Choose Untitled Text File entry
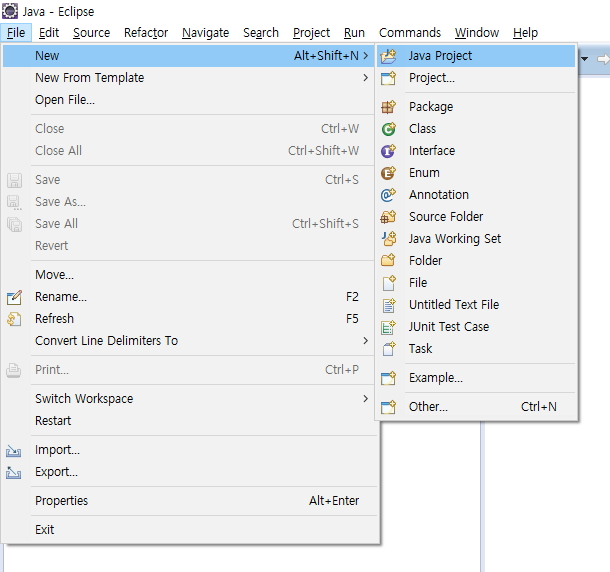 click(476, 305)
